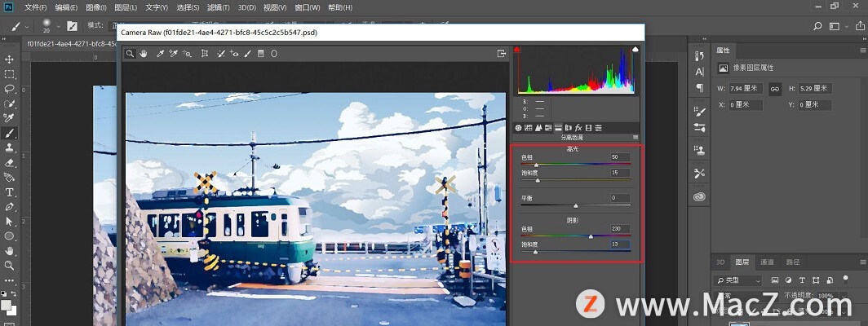Toggle full screen mode icon in Camera Raw
This screenshot has height=326, width=868.
(502, 54)
